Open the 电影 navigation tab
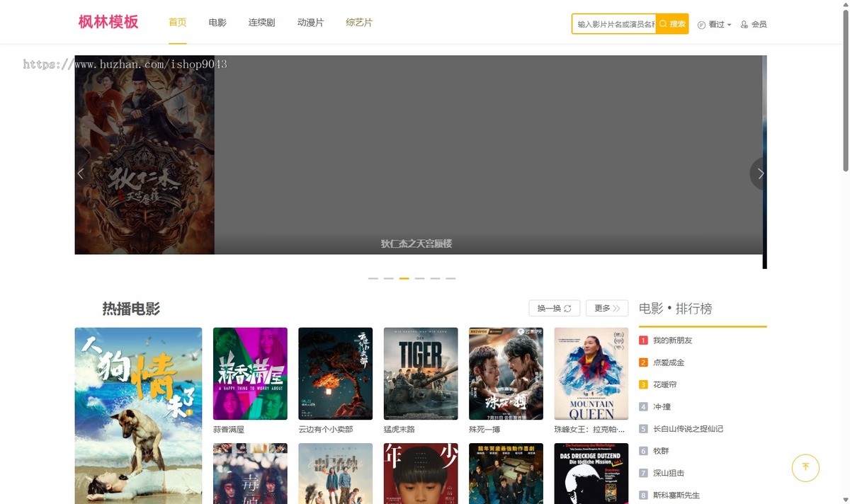 (x=217, y=23)
